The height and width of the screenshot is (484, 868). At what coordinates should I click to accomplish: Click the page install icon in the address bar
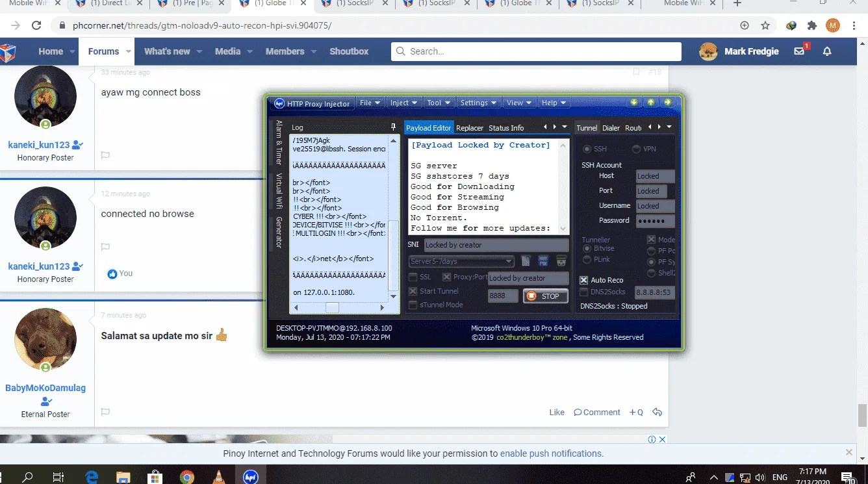pyautogui.click(x=745, y=26)
